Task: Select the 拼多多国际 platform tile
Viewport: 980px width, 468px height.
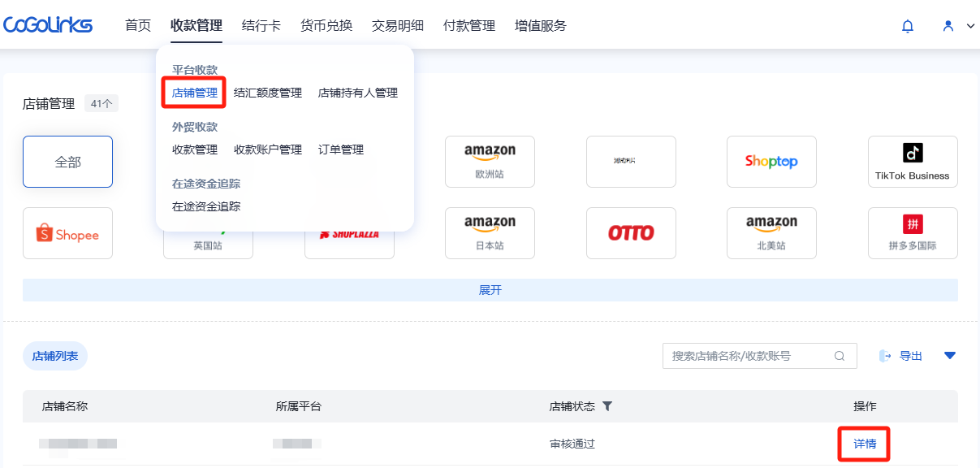Action: (x=912, y=233)
